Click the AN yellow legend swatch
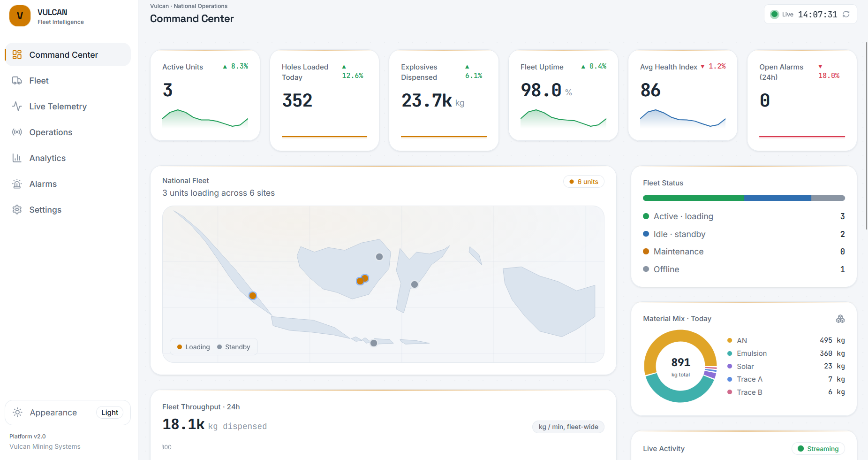Image resolution: width=868 pixels, height=460 pixels. tap(730, 340)
